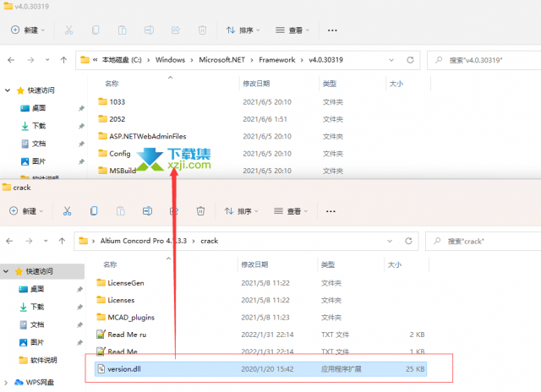Click the 新建 button in the crack window
The width and height of the screenshot is (541, 392).
pyautogui.click(x=28, y=210)
